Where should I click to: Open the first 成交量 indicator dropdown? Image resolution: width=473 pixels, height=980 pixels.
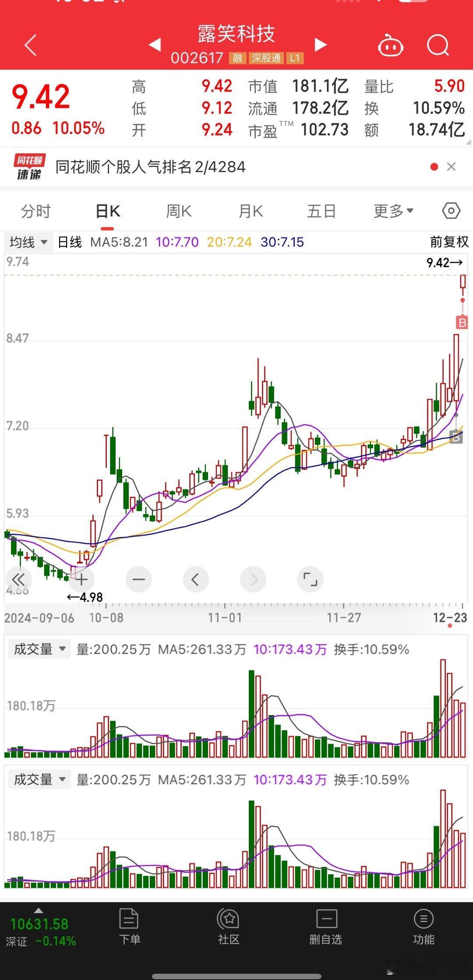coord(39,649)
